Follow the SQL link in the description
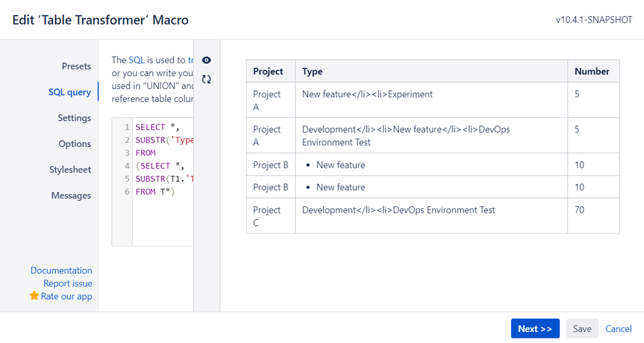Screen dimensions: 644x343 137,60
